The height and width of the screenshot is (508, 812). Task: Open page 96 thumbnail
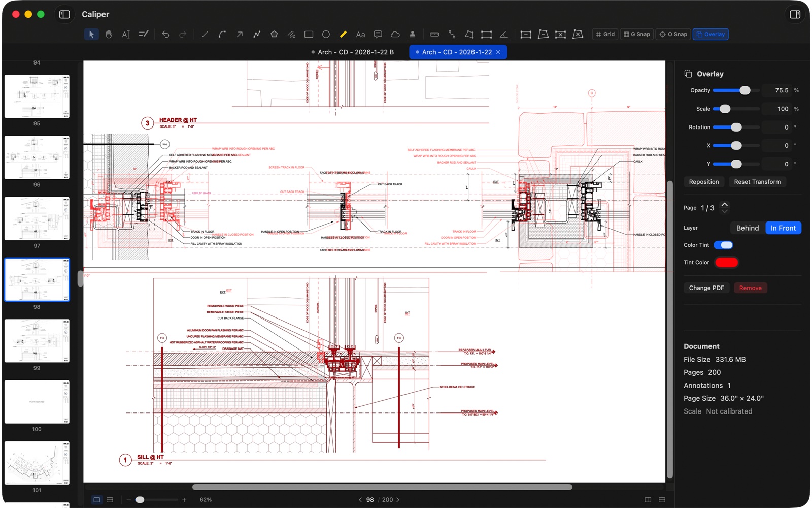point(37,157)
